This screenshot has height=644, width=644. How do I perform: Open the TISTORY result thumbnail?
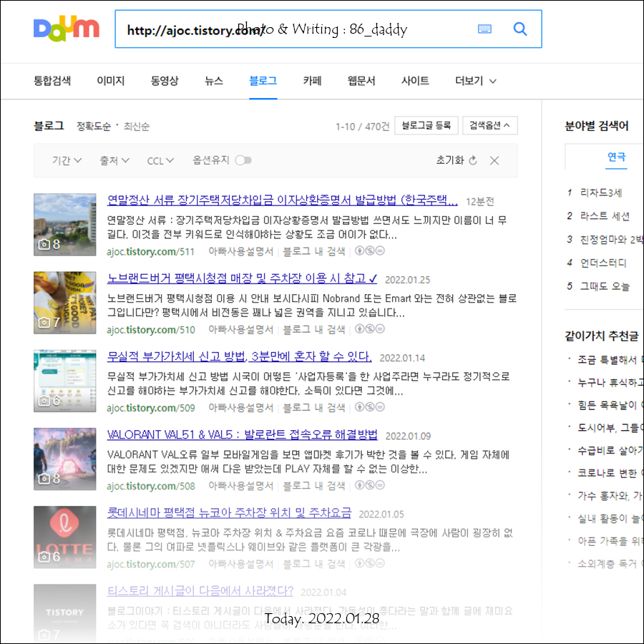click(65, 613)
